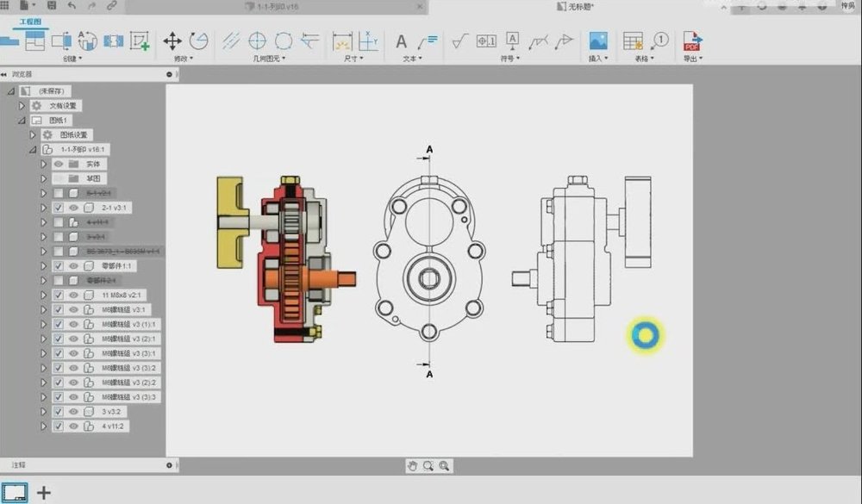Select the Sheet 1 thumbnail at bottom

click(15, 492)
